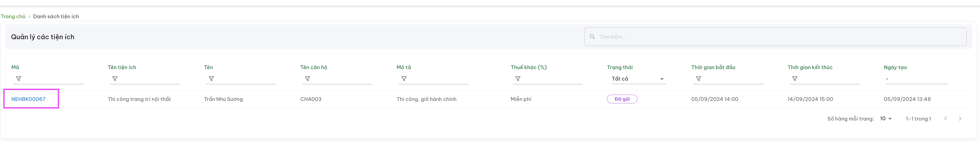The width and height of the screenshot is (980, 142).
Task: Sort by the Tên tiện ích column header
Action: point(122,67)
